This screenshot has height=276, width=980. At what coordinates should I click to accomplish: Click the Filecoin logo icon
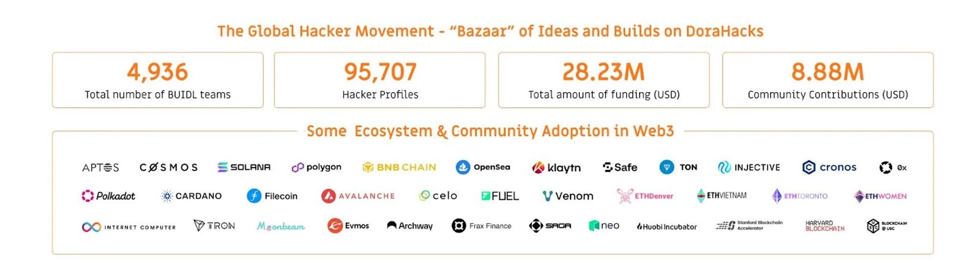[254, 196]
